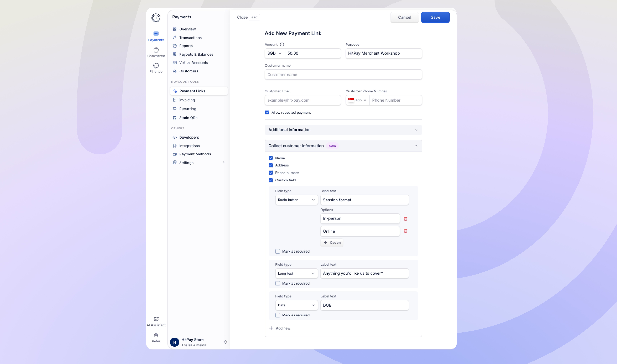Click the Cancel button

(x=405, y=17)
